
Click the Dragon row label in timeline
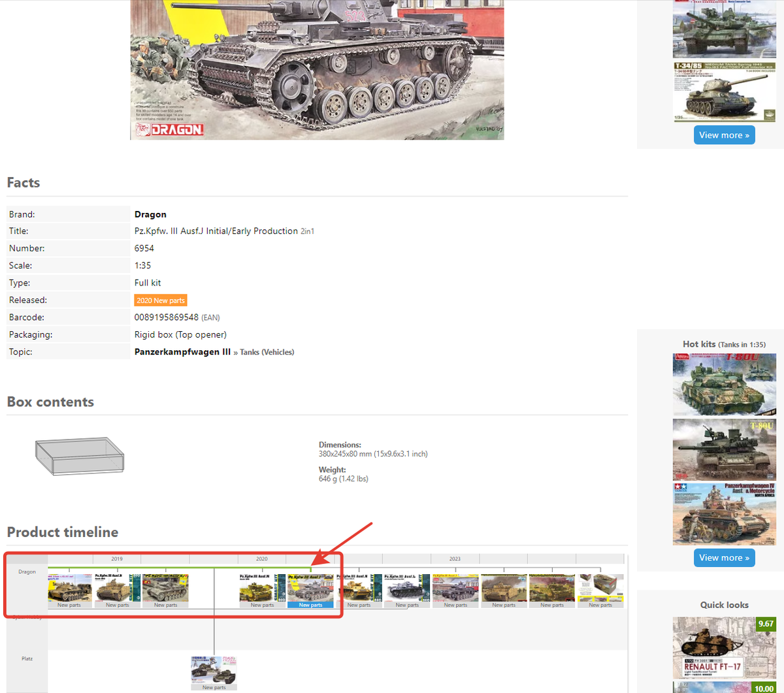pyautogui.click(x=27, y=572)
